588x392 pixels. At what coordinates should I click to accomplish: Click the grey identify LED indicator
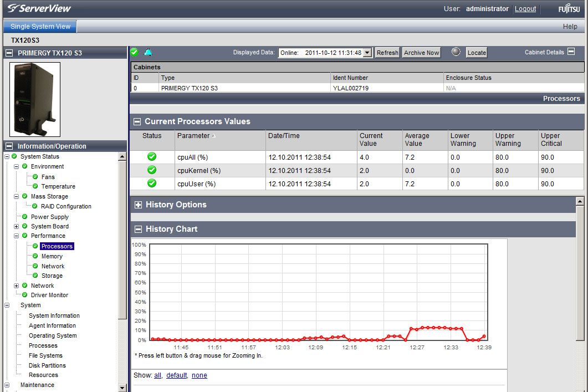click(456, 52)
